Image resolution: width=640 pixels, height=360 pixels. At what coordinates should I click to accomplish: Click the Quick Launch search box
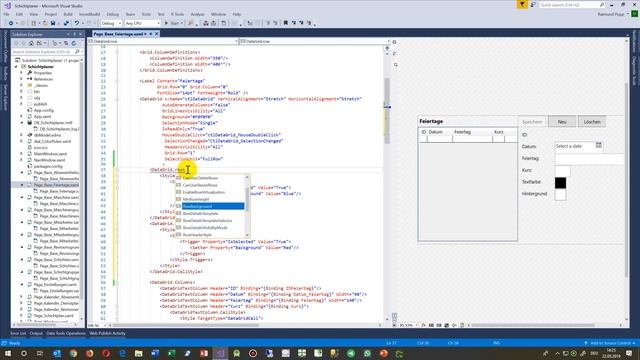pyautogui.click(x=571, y=4)
